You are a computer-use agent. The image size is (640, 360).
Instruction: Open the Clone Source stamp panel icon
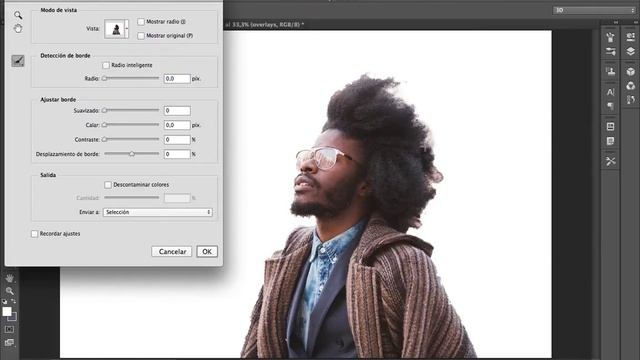click(x=610, y=71)
